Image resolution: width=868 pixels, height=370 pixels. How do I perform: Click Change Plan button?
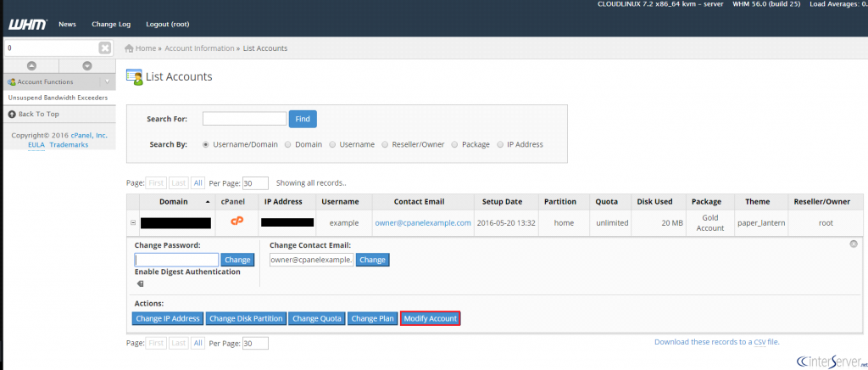[373, 318]
